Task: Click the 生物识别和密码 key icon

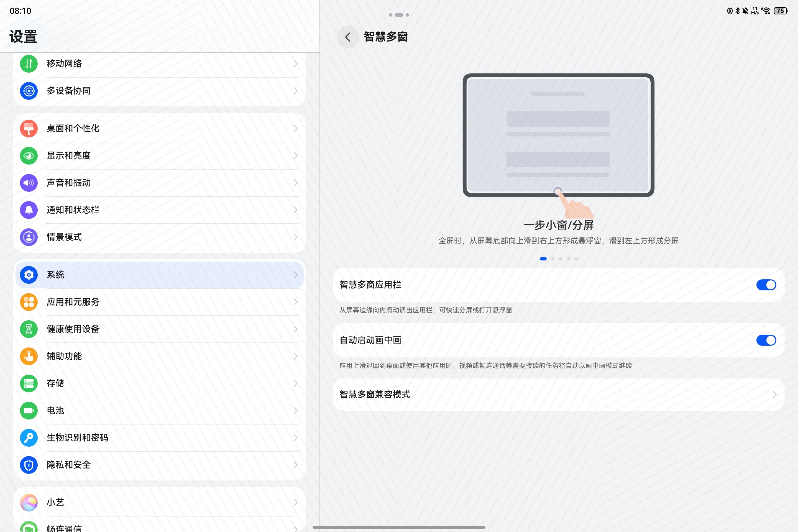Action: 29,437
